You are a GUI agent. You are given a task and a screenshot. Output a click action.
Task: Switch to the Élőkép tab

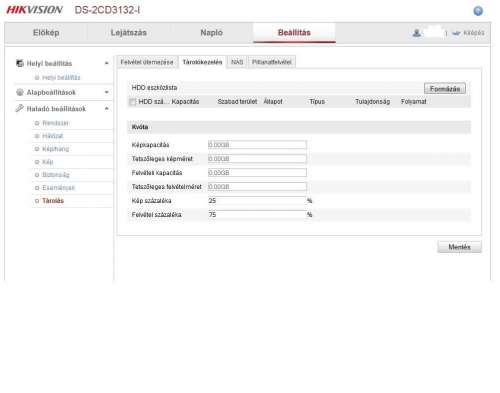click(x=46, y=33)
